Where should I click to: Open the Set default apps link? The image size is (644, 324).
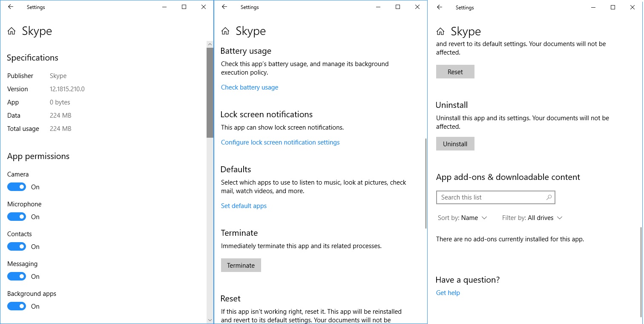click(244, 206)
